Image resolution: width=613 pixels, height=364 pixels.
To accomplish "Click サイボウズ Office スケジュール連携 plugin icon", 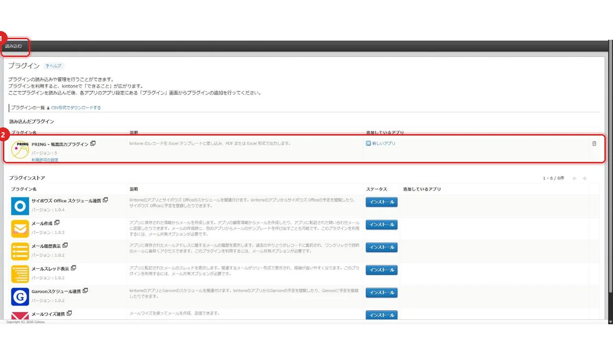I will coord(20,205).
